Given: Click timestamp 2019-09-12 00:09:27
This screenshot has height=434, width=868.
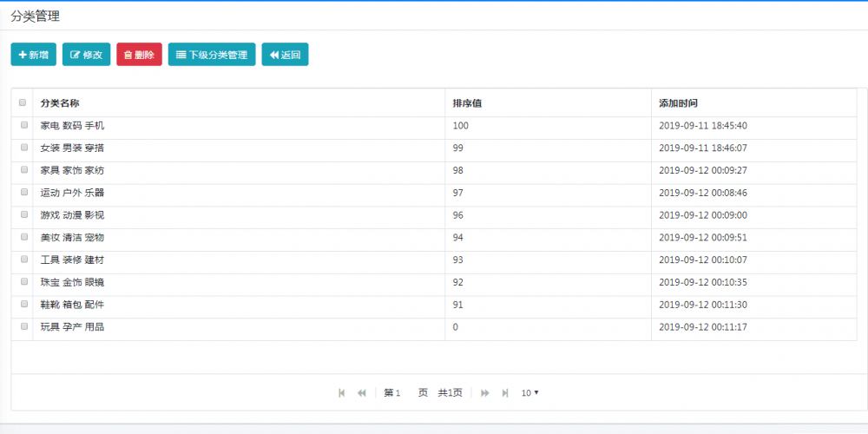Looking at the screenshot, I should (703, 170).
